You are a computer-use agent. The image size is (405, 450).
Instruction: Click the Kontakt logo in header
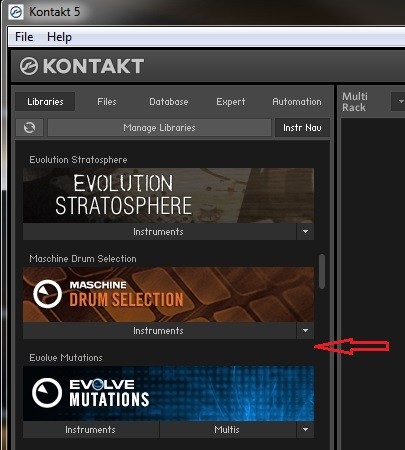82,66
